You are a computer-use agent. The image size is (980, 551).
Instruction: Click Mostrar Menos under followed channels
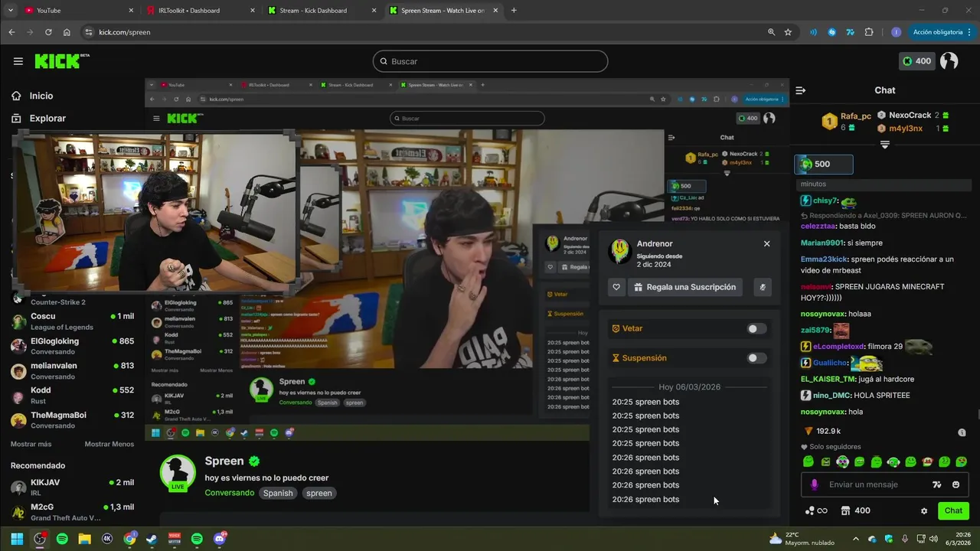tap(109, 444)
